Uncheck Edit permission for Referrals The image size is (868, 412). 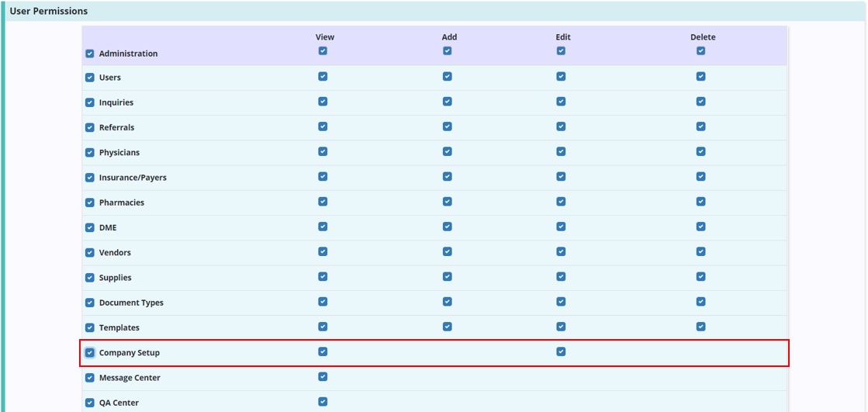click(x=561, y=126)
